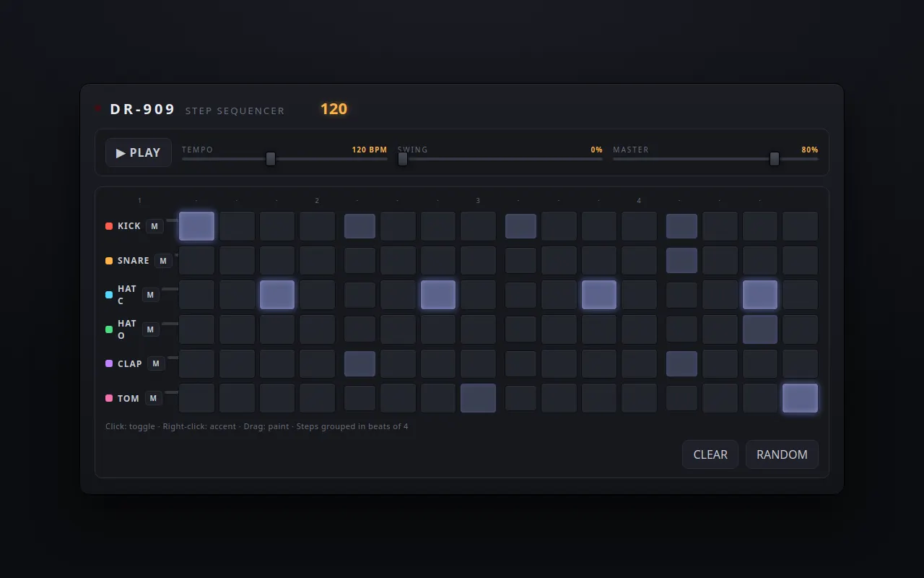The height and width of the screenshot is (578, 924).
Task: Mute the Snare track
Action: (x=163, y=261)
